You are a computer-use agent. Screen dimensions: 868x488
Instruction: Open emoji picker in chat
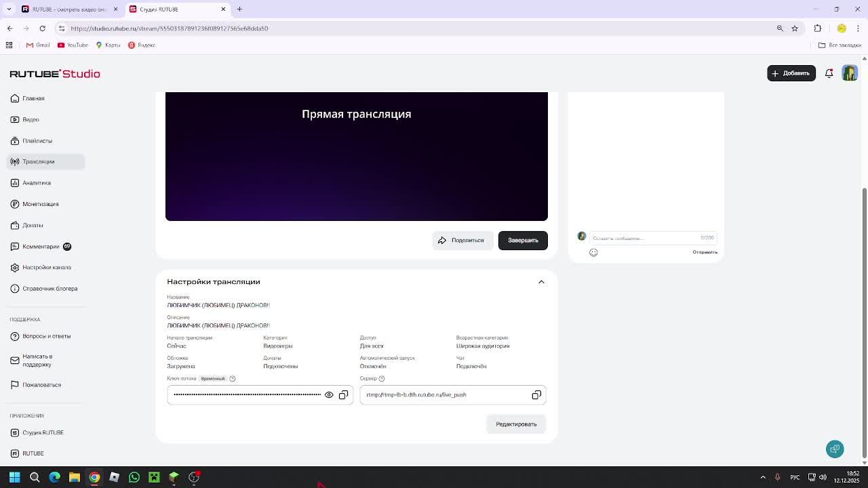(593, 252)
